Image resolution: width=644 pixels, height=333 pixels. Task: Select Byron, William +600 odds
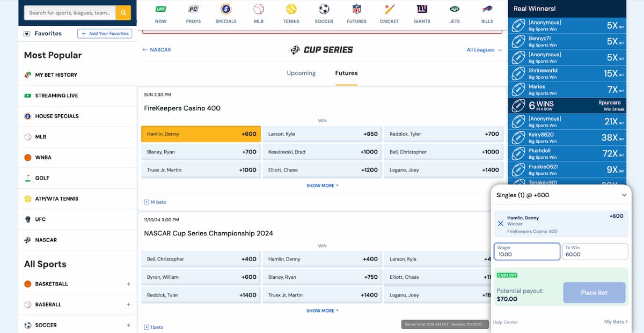(201, 277)
